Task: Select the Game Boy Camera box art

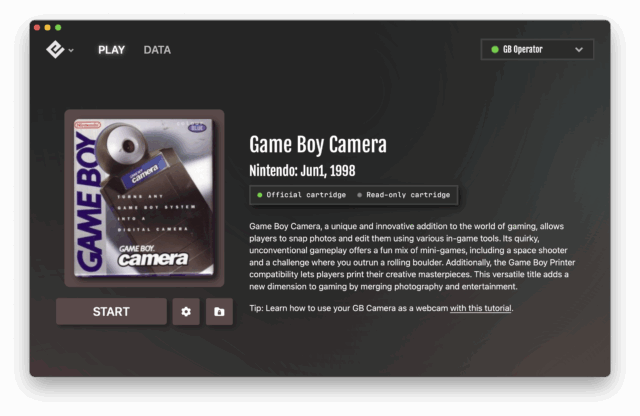Action: (144, 198)
